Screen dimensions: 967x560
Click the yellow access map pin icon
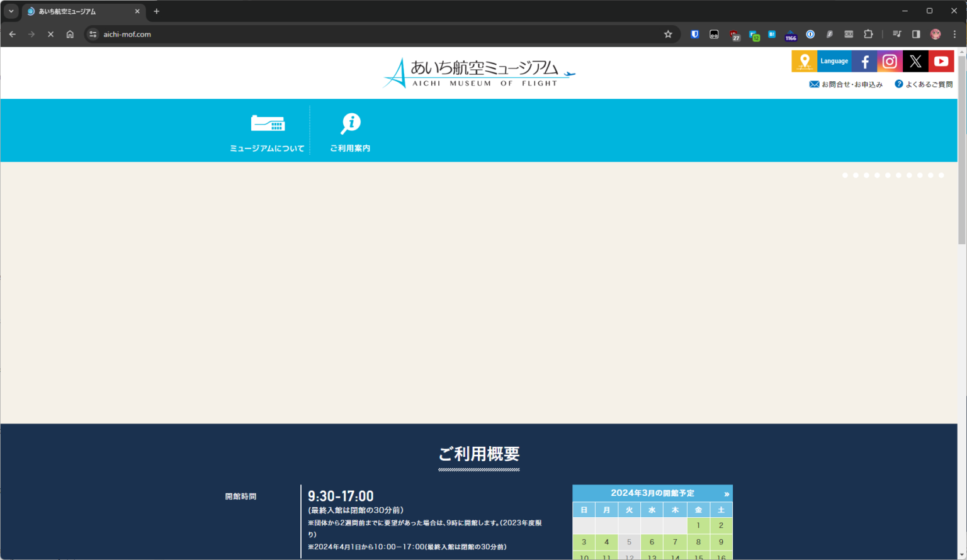click(x=804, y=61)
